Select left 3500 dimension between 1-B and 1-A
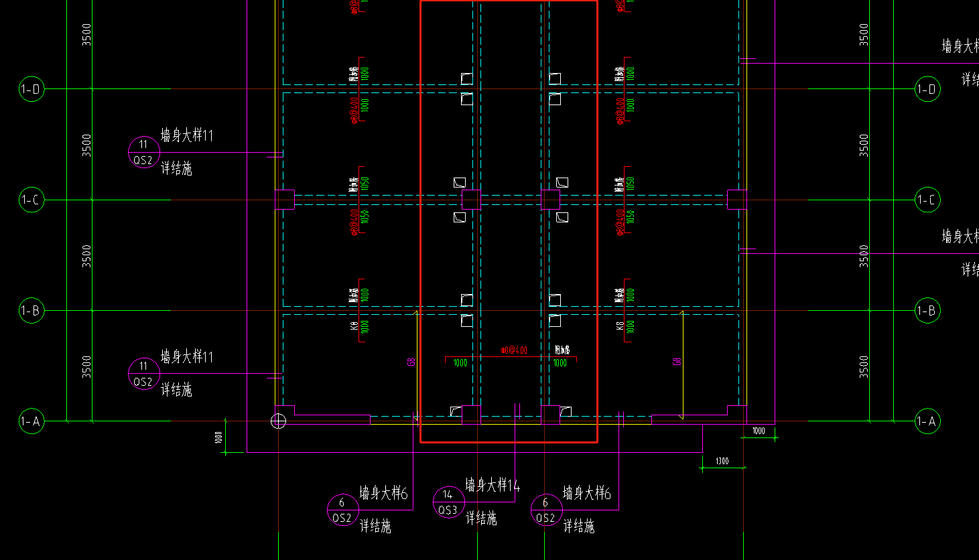Image resolution: width=979 pixels, height=560 pixels. (x=86, y=366)
